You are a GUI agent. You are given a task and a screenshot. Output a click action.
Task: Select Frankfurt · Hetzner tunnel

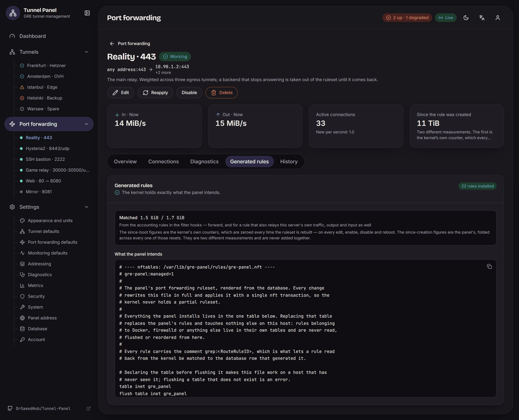pyautogui.click(x=46, y=65)
